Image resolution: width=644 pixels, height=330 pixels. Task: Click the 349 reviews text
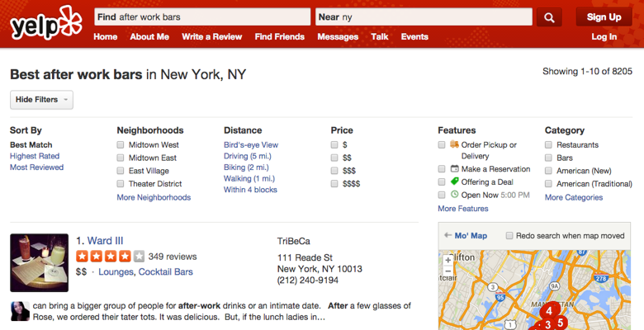click(x=173, y=257)
